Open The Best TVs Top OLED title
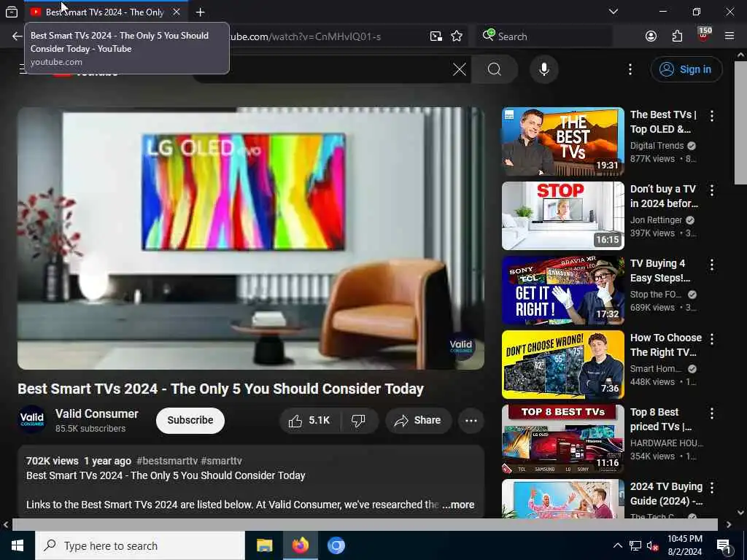The height and width of the screenshot is (560, 747). tap(664, 122)
